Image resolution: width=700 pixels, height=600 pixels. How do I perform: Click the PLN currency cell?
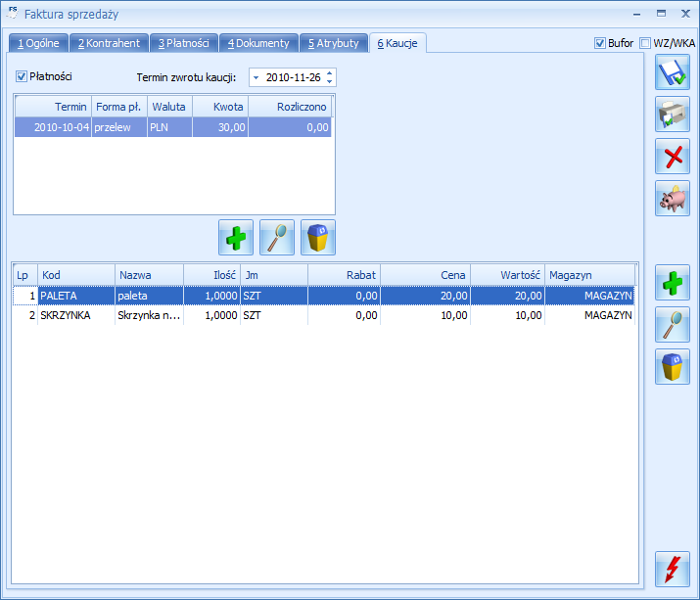(169, 127)
